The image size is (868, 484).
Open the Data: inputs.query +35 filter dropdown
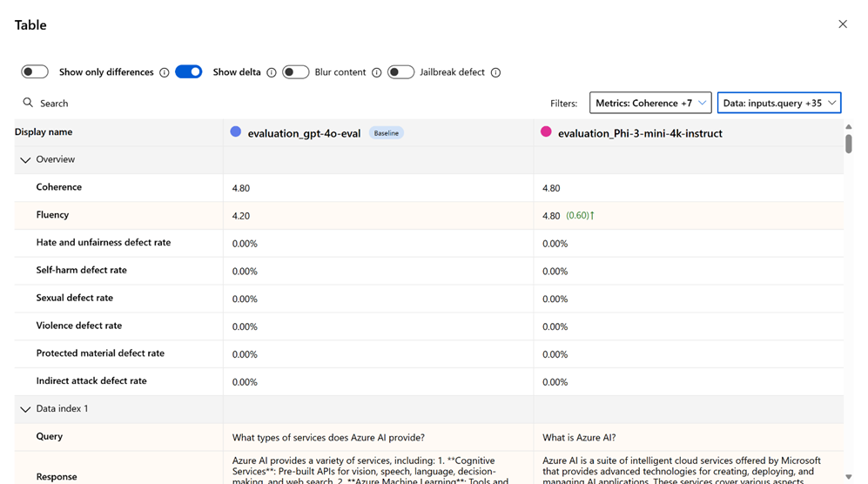click(779, 103)
